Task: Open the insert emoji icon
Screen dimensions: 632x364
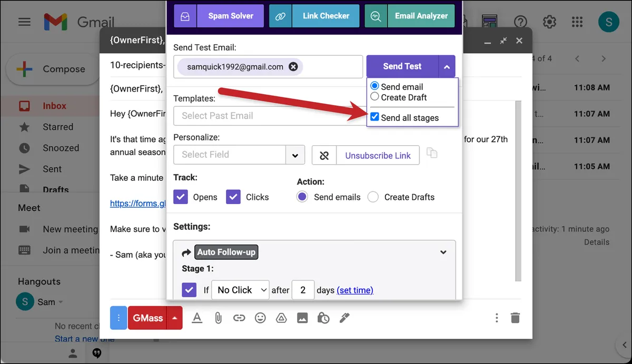Action: (260, 318)
